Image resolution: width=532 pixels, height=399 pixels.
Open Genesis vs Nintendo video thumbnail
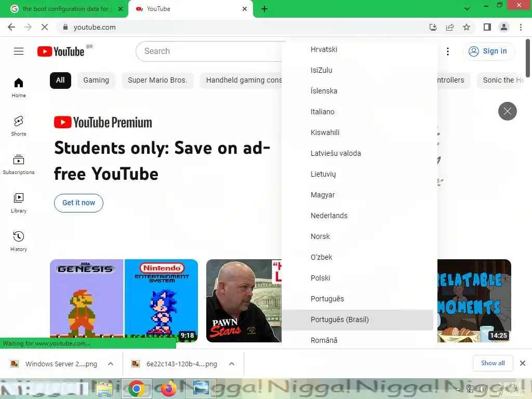(x=124, y=301)
